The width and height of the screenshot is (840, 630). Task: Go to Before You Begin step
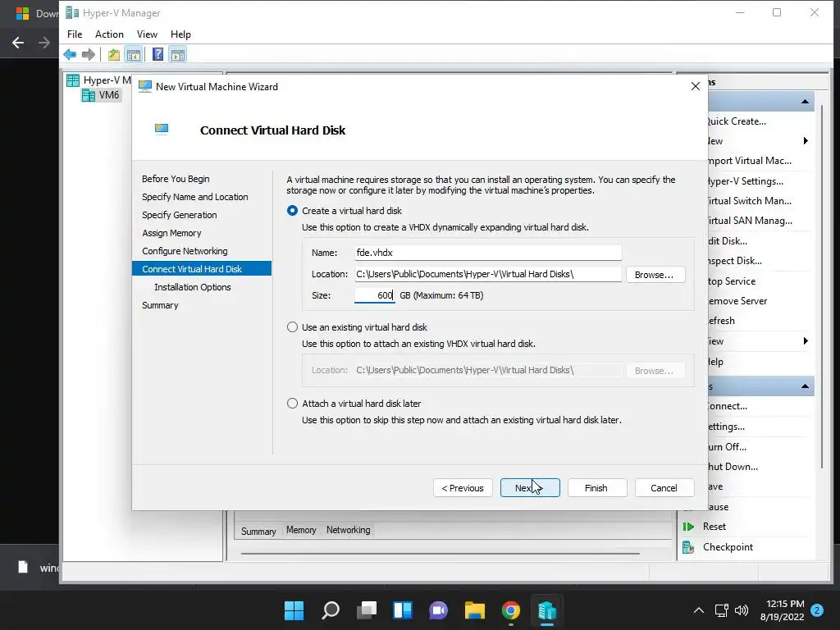(x=176, y=179)
